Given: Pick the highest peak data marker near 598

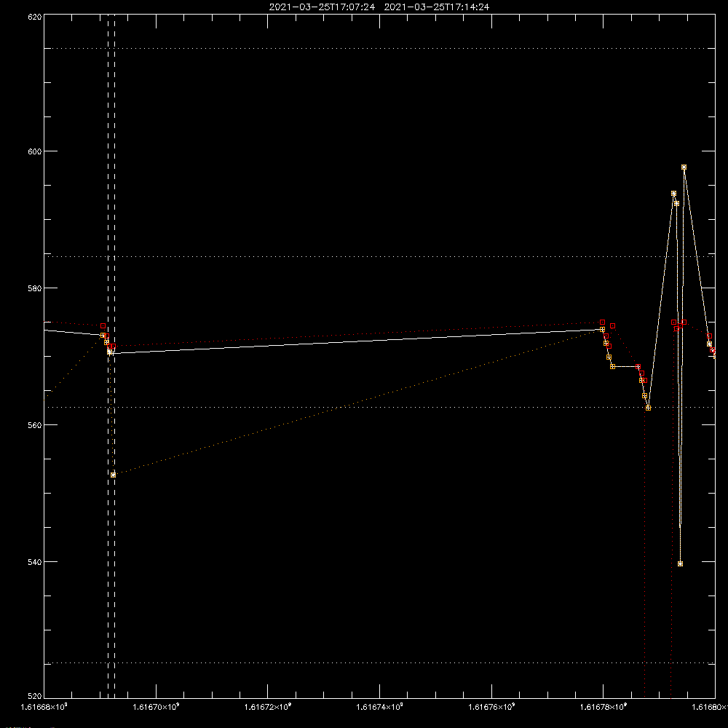Looking at the screenshot, I should coord(684,167).
